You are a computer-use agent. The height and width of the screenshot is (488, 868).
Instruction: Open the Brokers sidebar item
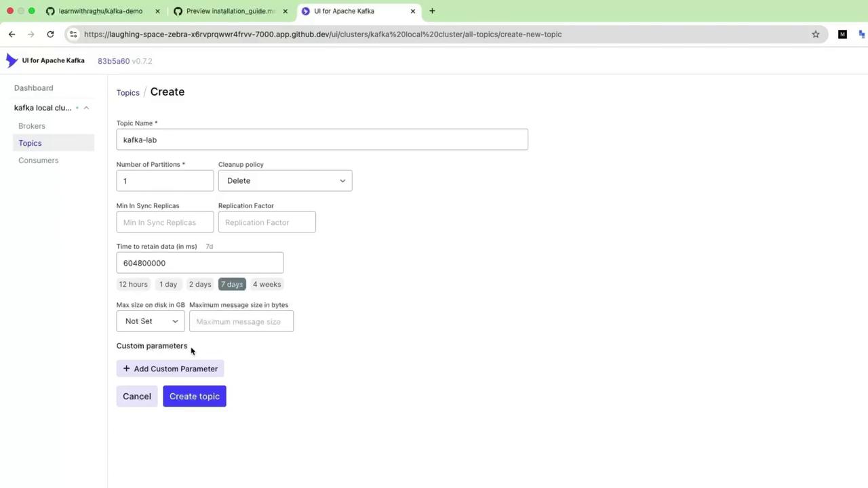pyautogui.click(x=32, y=126)
